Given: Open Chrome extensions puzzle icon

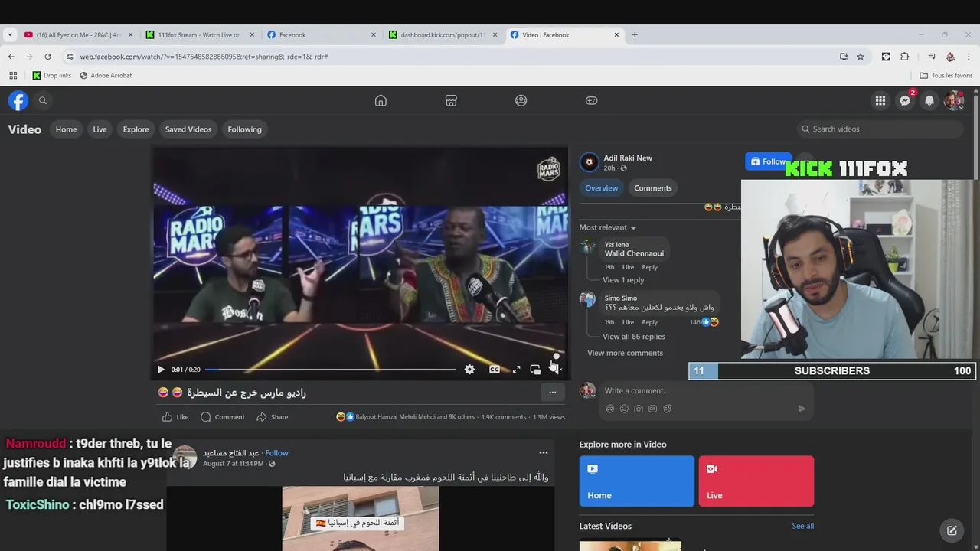Looking at the screenshot, I should [x=905, y=57].
